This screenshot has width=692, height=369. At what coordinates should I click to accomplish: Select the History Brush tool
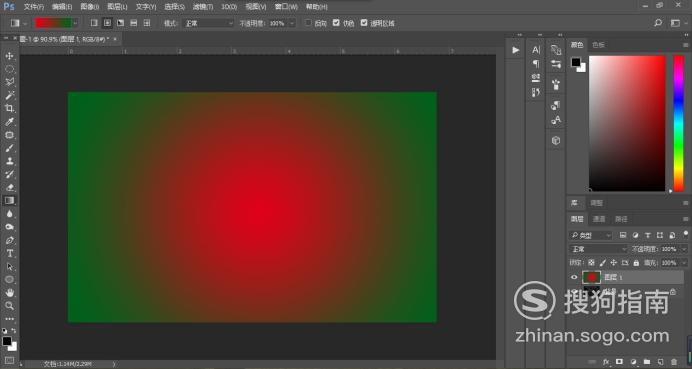(9, 174)
